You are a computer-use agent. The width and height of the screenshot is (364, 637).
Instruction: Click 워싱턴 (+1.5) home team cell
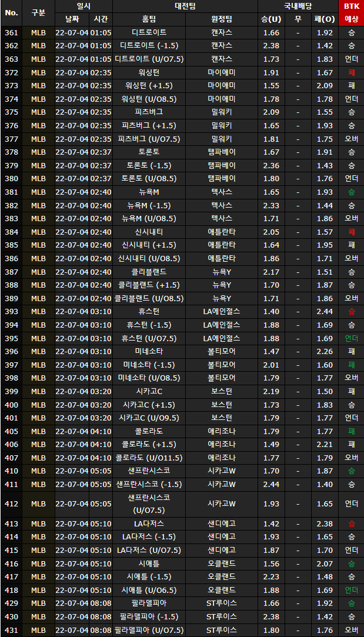pos(149,86)
